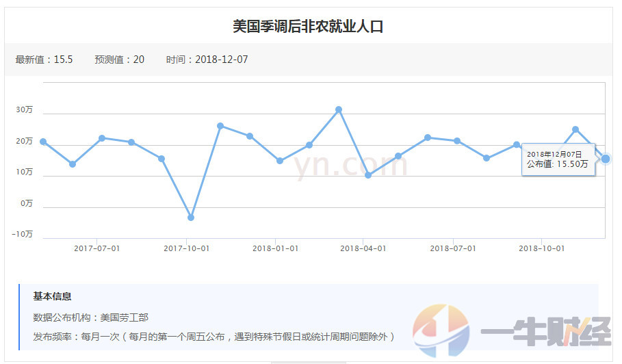Select the 最新值：15.5 label
This screenshot has height=364, width=622.
click(x=44, y=60)
